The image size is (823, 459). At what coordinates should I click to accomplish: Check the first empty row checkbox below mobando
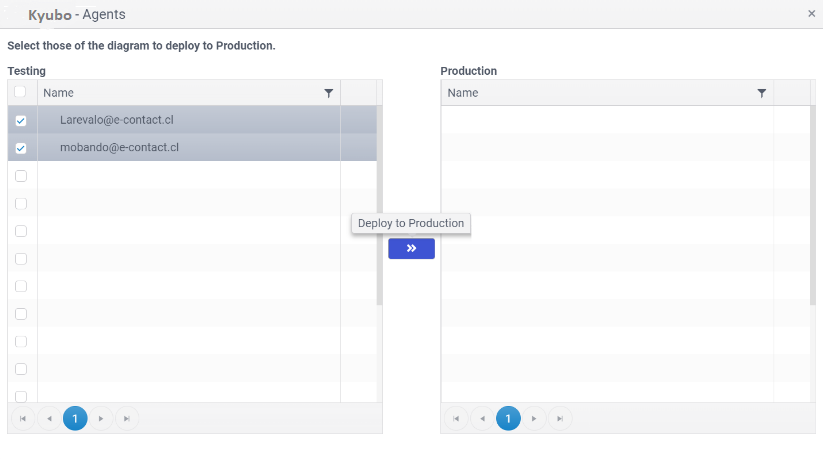[21, 176]
